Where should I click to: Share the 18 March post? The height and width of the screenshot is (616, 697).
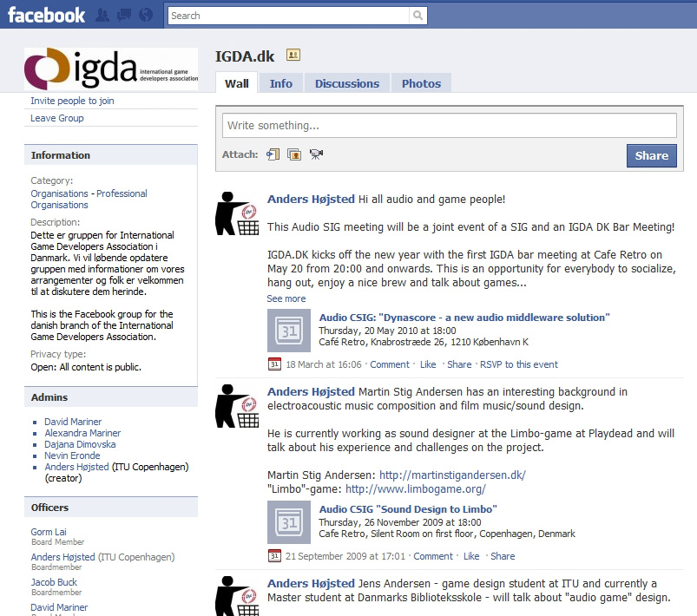coord(459,364)
